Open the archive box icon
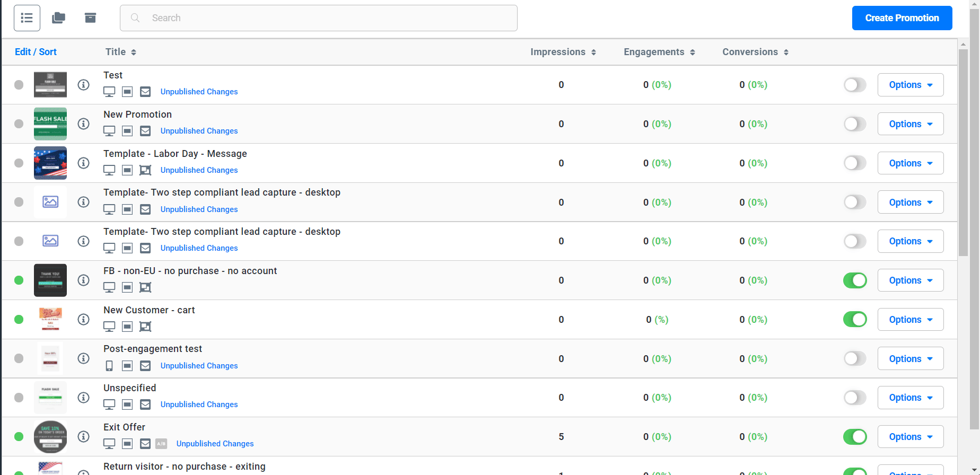This screenshot has height=475, width=980. [x=90, y=18]
